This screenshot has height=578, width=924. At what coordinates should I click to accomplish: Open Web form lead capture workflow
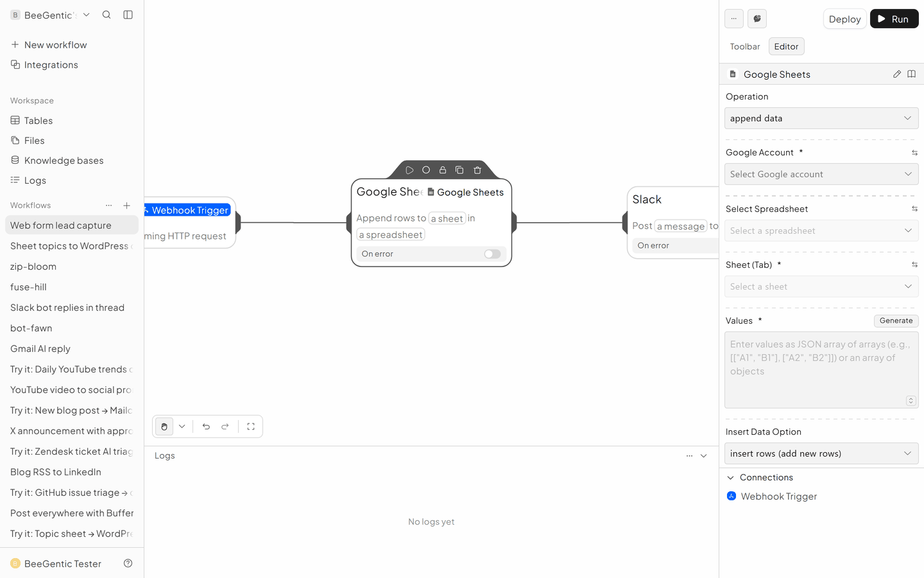(72, 225)
